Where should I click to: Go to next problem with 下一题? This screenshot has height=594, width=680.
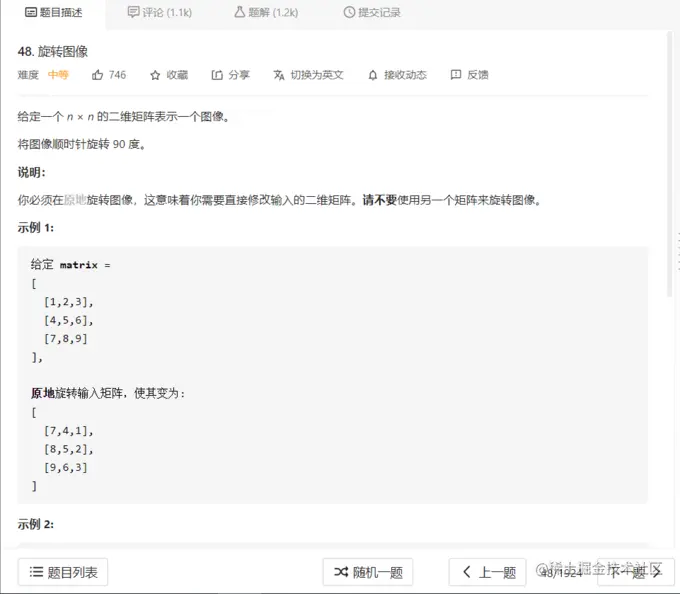(x=636, y=572)
